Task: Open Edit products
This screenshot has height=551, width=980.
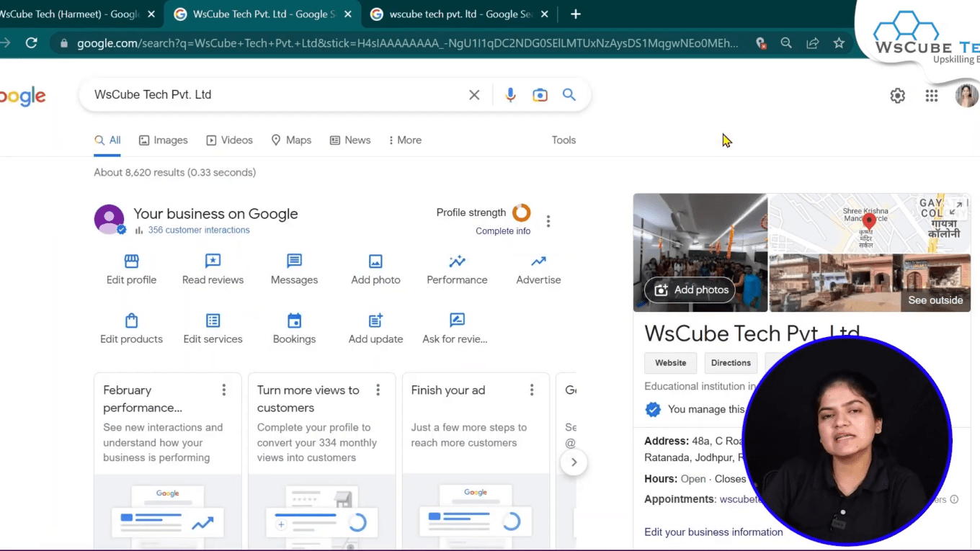Action: click(131, 328)
